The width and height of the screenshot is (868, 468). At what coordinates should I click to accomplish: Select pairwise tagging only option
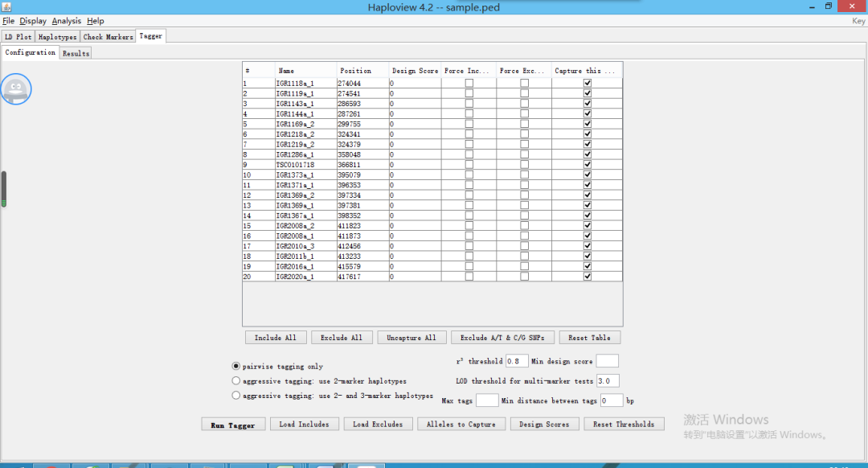tap(235, 366)
